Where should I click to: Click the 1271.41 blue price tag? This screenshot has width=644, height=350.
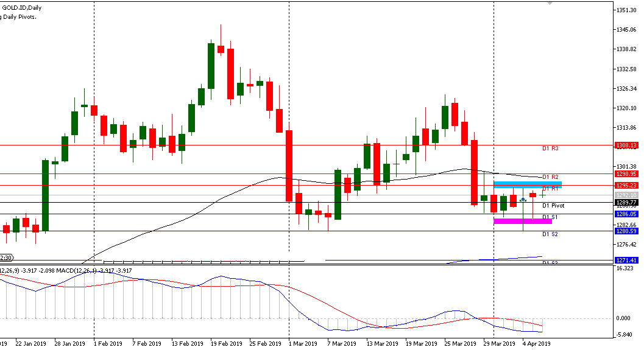(x=626, y=260)
